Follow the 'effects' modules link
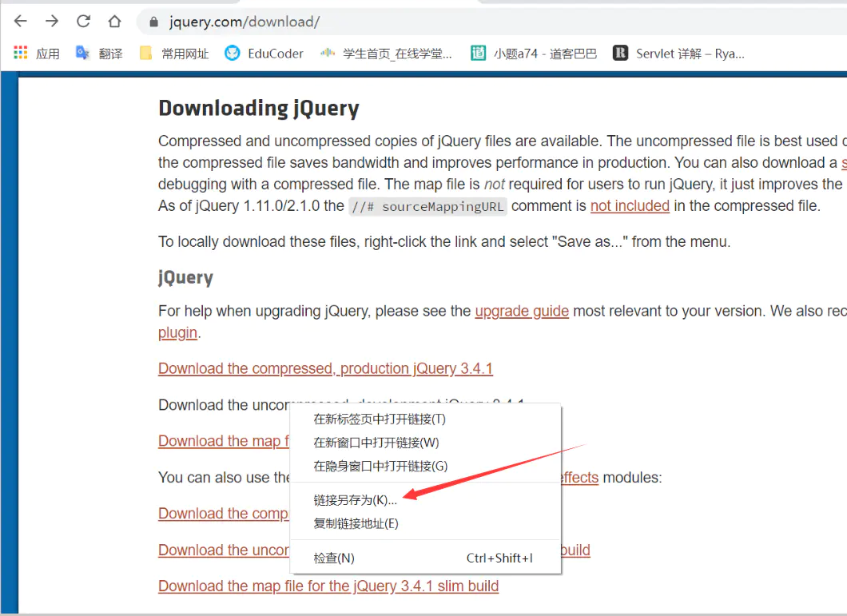 pos(580,478)
